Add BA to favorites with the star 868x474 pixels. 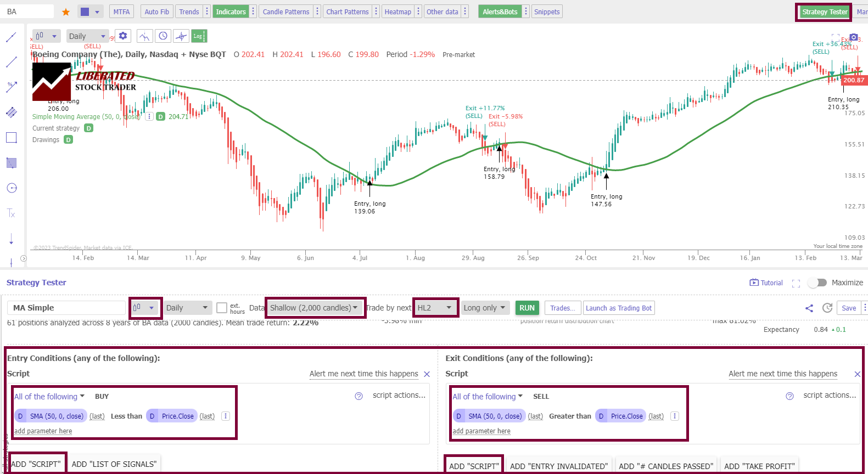(x=66, y=12)
